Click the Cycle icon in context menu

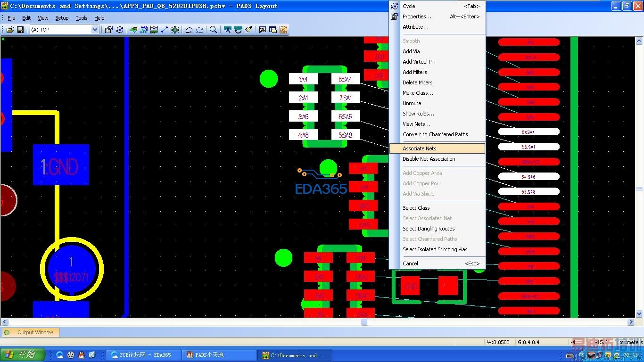pyautogui.click(x=395, y=6)
